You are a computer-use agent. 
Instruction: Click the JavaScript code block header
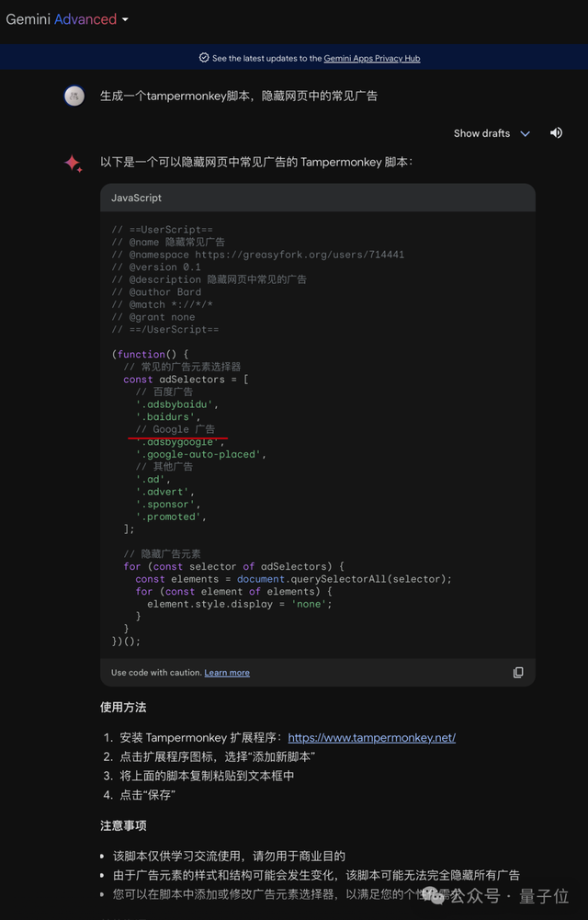[317, 198]
